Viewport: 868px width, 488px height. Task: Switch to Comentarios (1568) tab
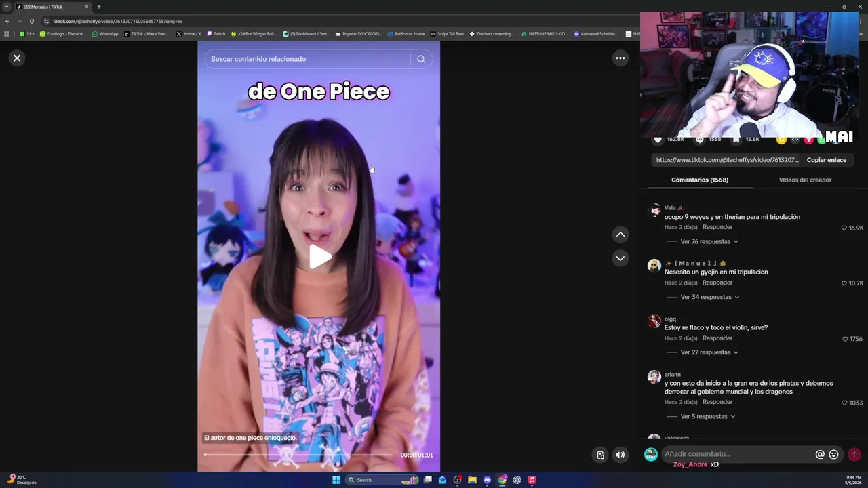[700, 180]
